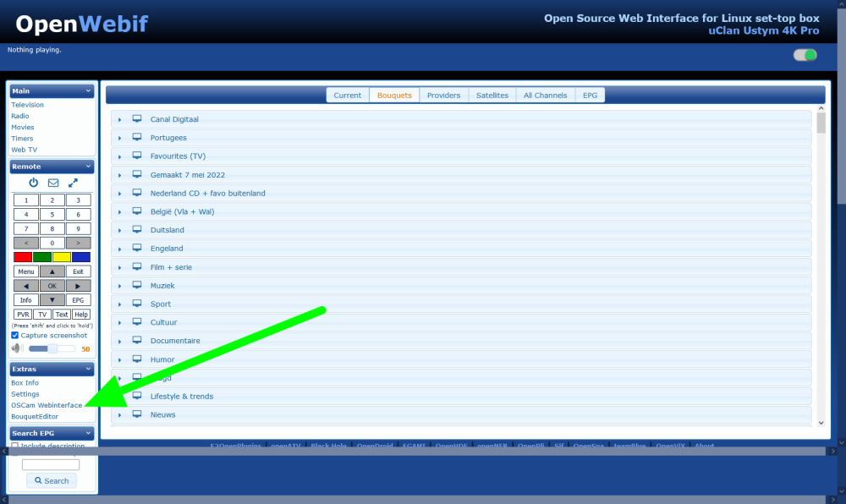Screen dimensions: 846x504
Task: Collapse the Main panel chevron
Action: [x=89, y=91]
